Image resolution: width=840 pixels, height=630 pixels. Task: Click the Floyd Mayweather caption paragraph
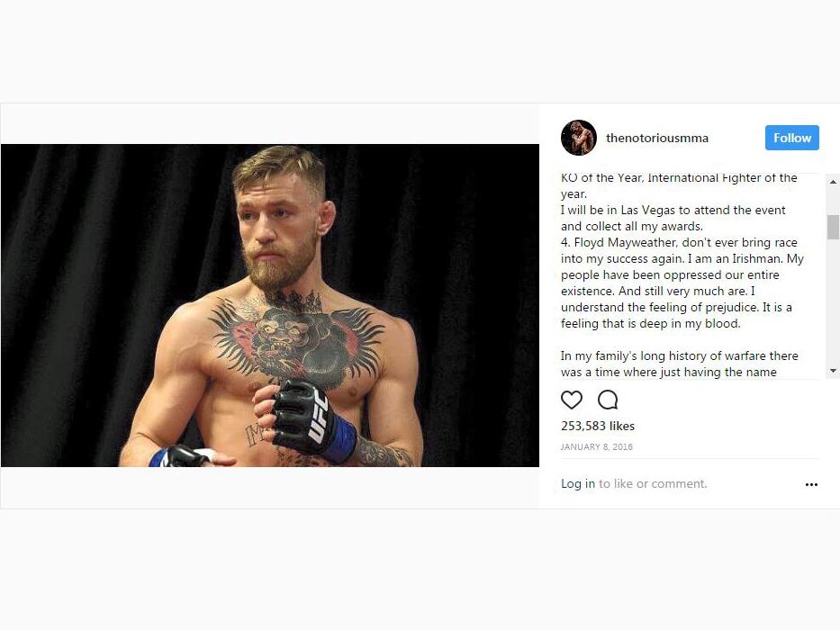click(682, 283)
